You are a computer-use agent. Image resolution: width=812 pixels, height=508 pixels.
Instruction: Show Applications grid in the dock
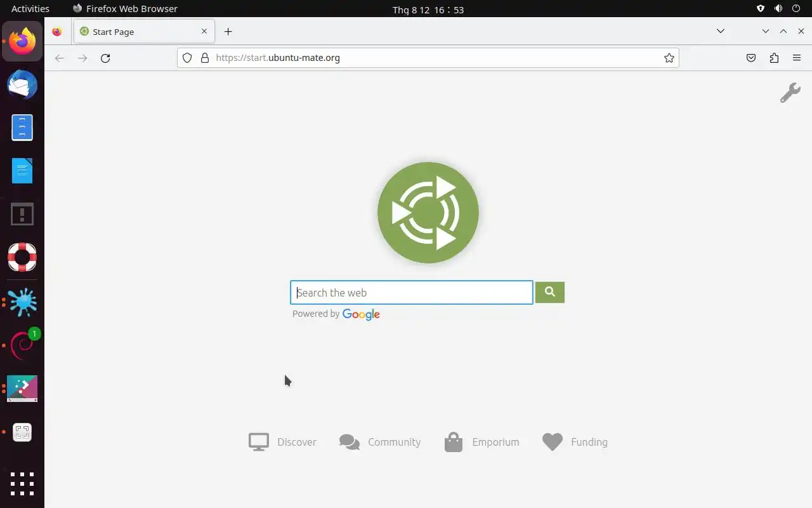[x=22, y=484]
